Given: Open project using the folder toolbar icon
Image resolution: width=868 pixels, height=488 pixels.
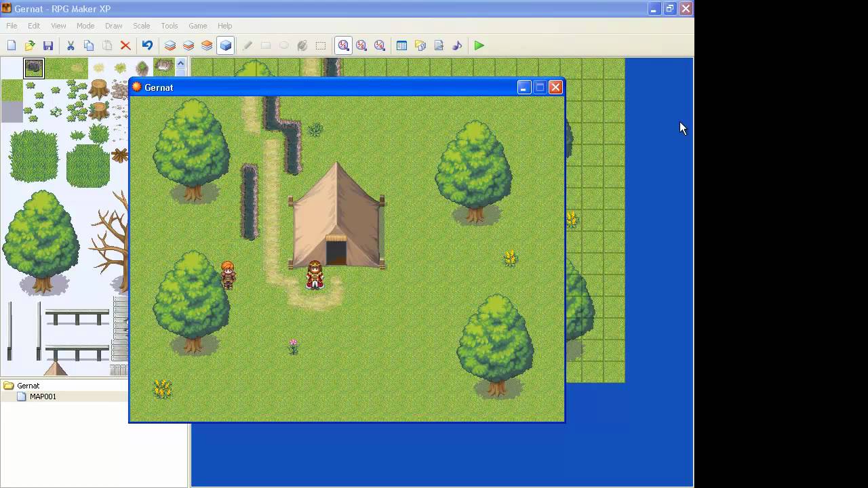Looking at the screenshot, I should (x=30, y=45).
